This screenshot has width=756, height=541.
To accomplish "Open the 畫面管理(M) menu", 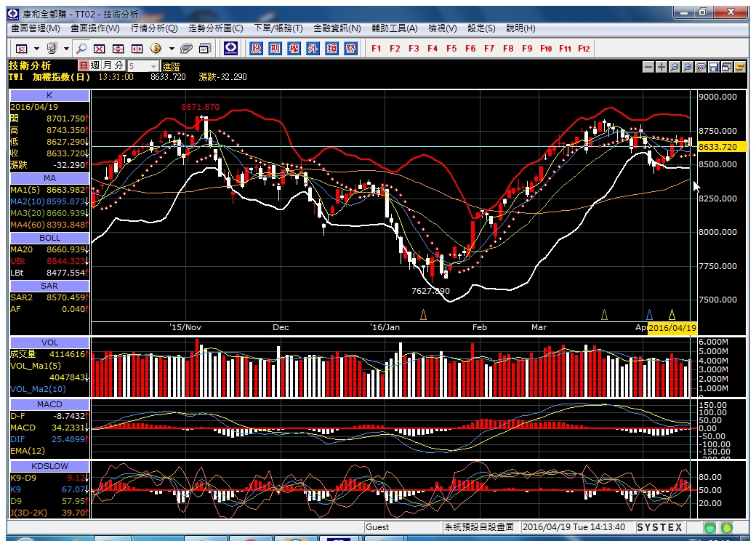I will coord(36,28).
